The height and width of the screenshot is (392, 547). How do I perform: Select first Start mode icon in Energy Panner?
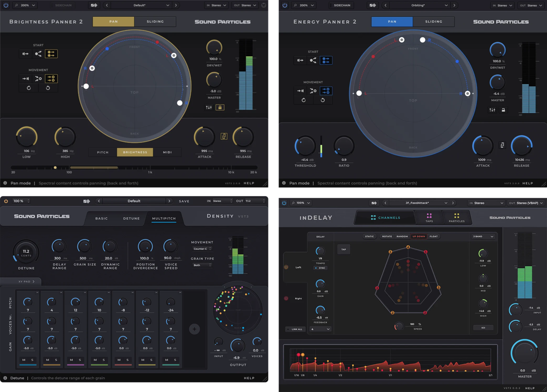tap(300, 60)
